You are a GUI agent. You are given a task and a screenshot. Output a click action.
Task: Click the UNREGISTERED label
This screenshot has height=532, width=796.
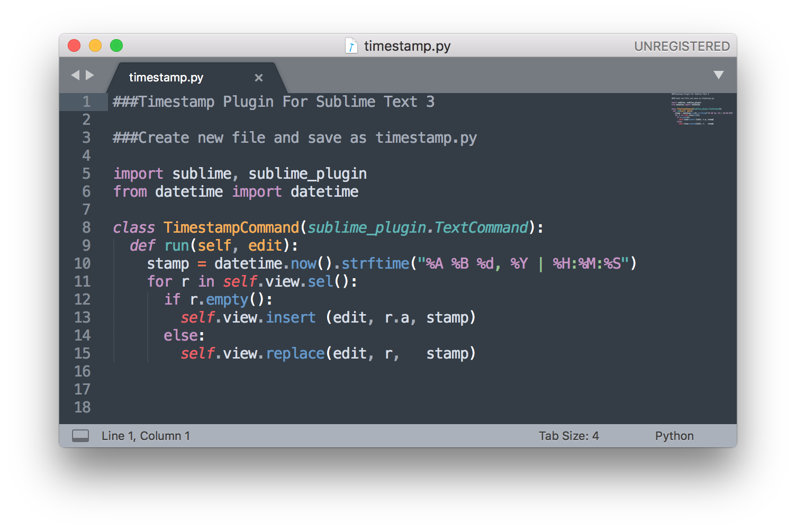pyautogui.click(x=682, y=47)
